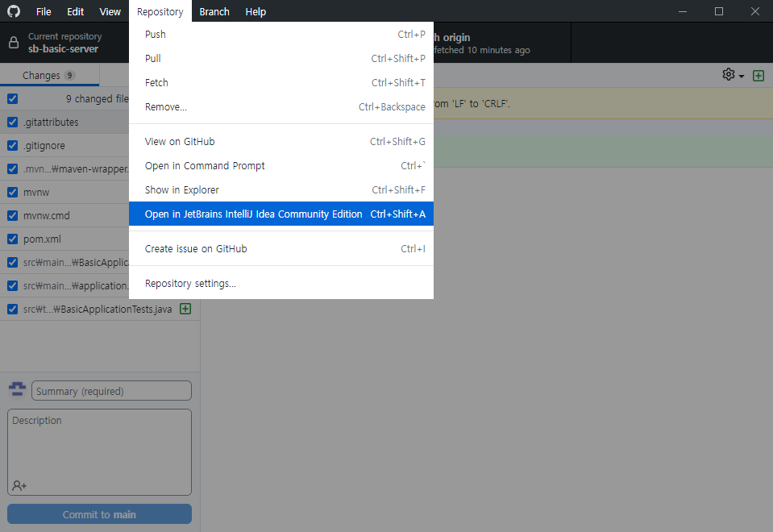The image size is (773, 532).
Task: Uncheck the BasicApplic... source file checkbox
Action: point(13,262)
